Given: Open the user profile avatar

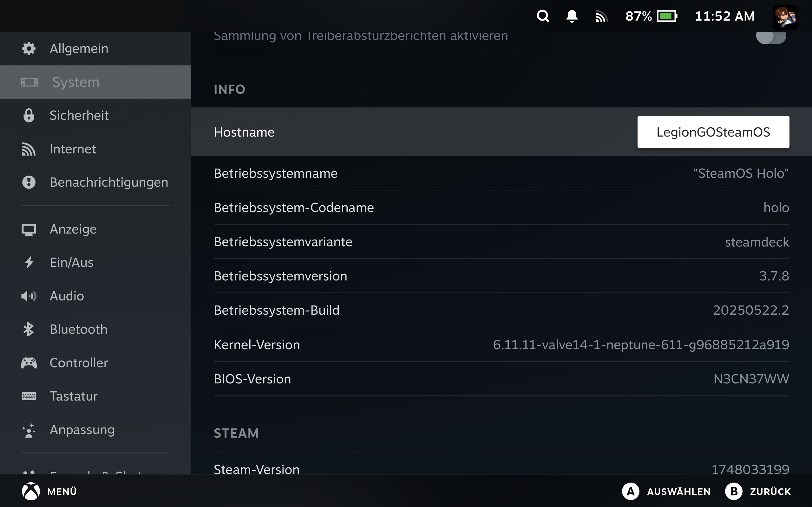Looking at the screenshot, I should pos(785,17).
